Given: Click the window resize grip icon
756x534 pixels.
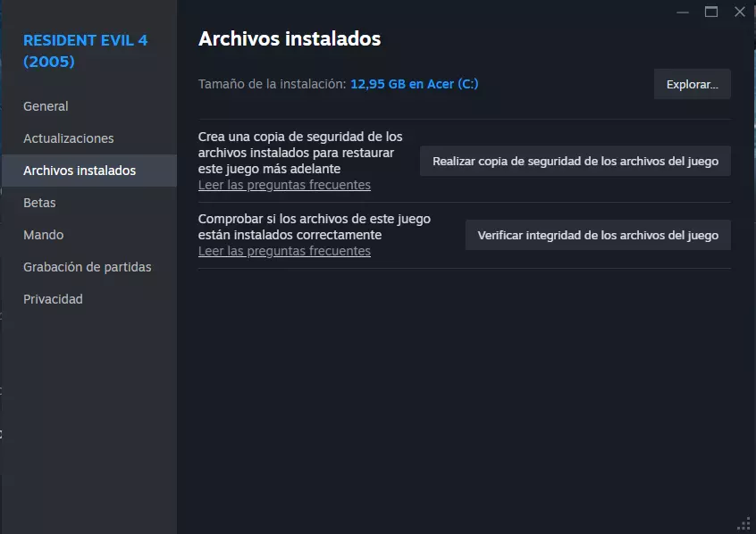Looking at the screenshot, I should coord(744,523).
